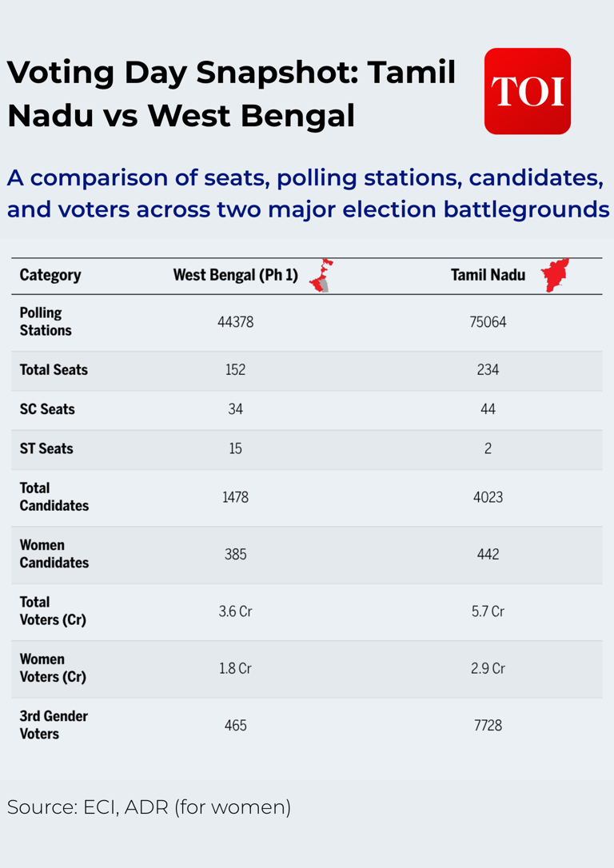Click the West Bengal map icon

[321, 275]
